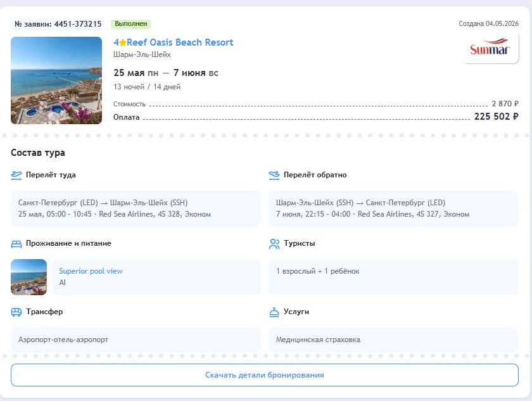This screenshot has width=532, height=401.
Task: Click the Проживание и питание heading
Action: 68,244
